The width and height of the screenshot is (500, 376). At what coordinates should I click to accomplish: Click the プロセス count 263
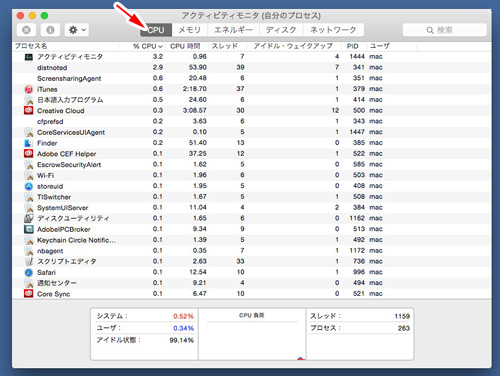404,328
